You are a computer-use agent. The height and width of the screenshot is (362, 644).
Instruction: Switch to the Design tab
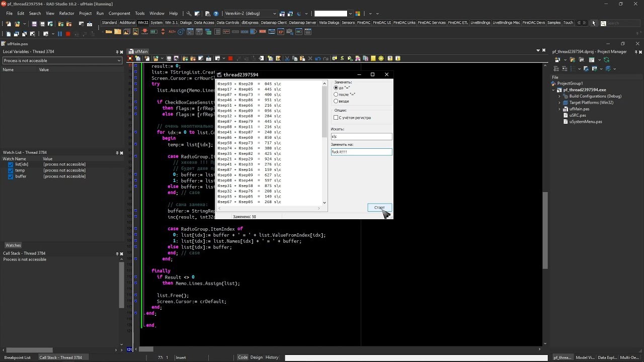(x=257, y=357)
